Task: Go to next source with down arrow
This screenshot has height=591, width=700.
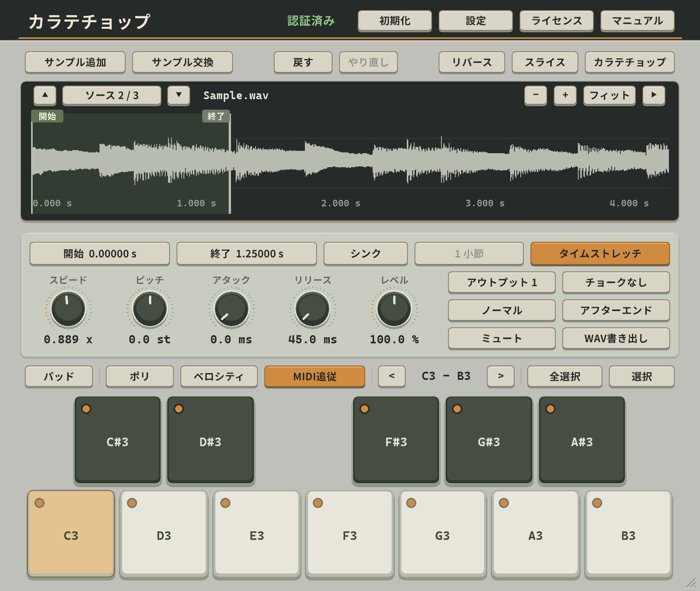Action: 179,95
